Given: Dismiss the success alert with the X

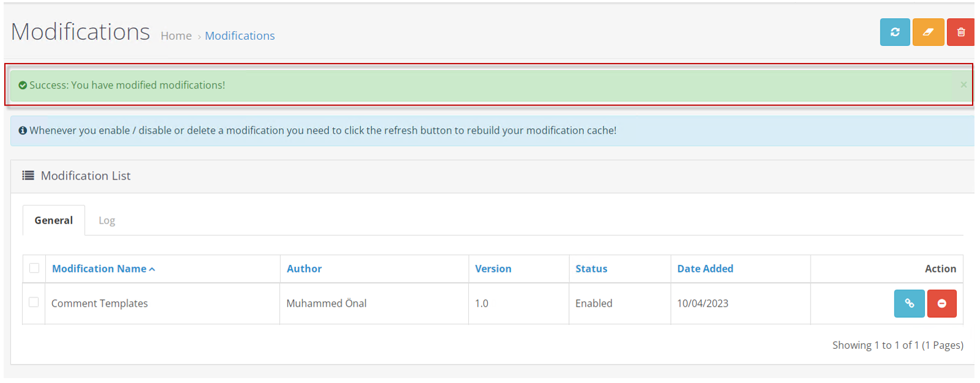Looking at the screenshot, I should pyautogui.click(x=963, y=85).
